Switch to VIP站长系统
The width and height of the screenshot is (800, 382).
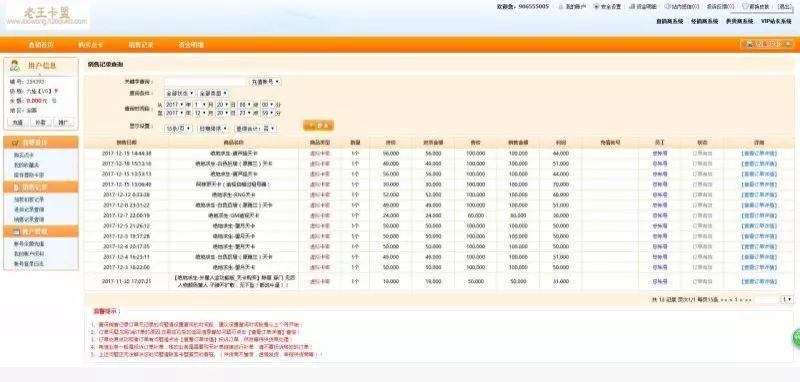tap(776, 21)
